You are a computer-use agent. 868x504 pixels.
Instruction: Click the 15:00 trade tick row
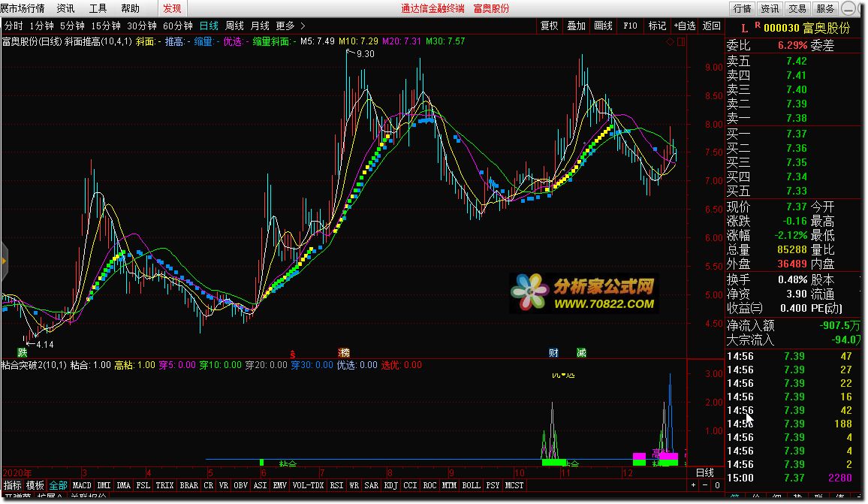[793, 478]
